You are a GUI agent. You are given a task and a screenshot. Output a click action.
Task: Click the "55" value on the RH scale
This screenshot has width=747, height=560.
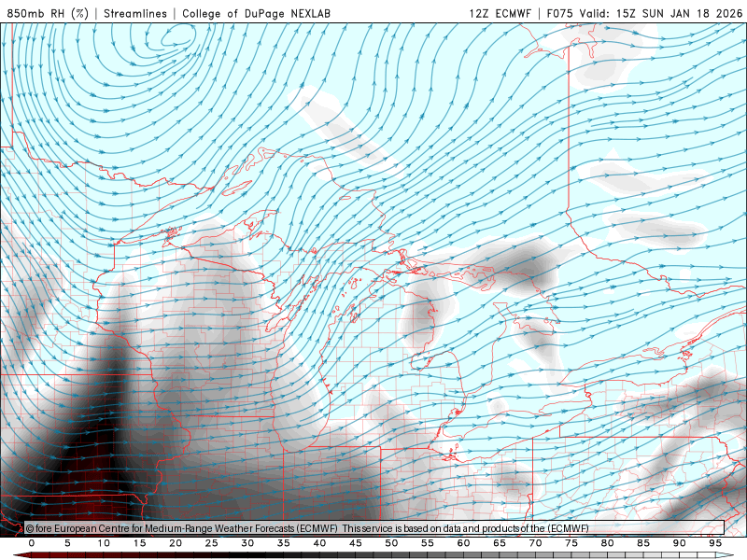point(428,543)
